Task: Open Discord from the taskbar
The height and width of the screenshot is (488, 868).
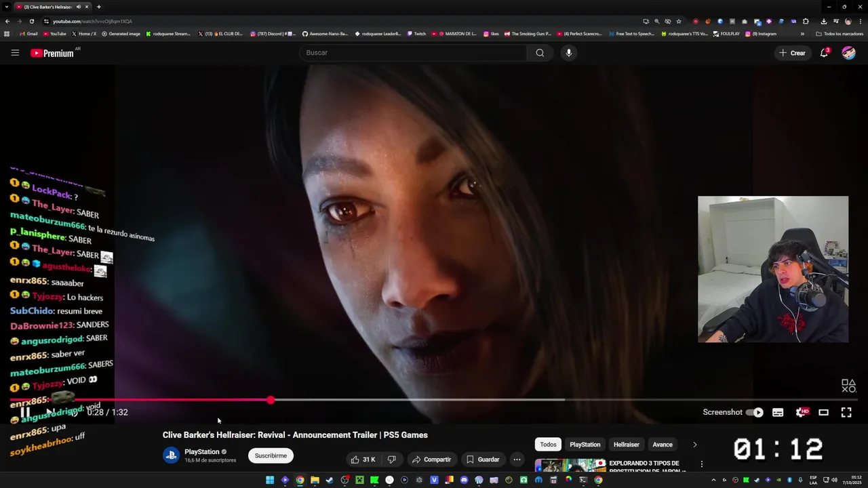Action: [x=464, y=480]
